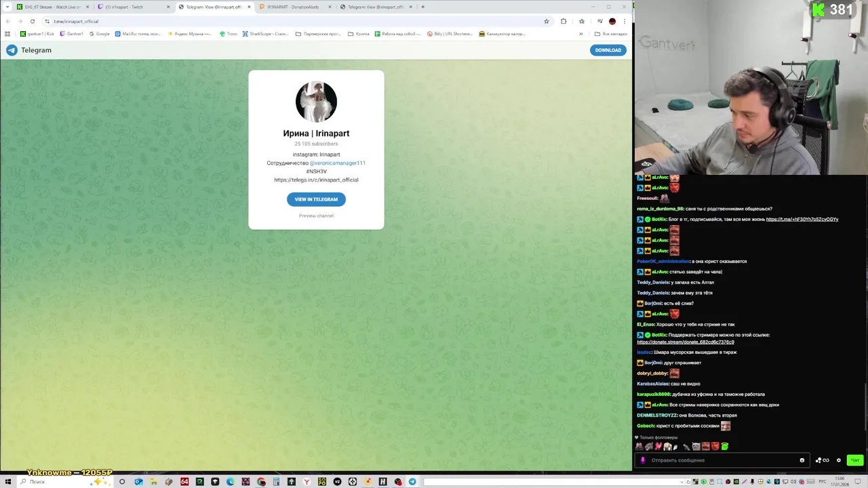Open the chat settings gear icon

(838, 460)
